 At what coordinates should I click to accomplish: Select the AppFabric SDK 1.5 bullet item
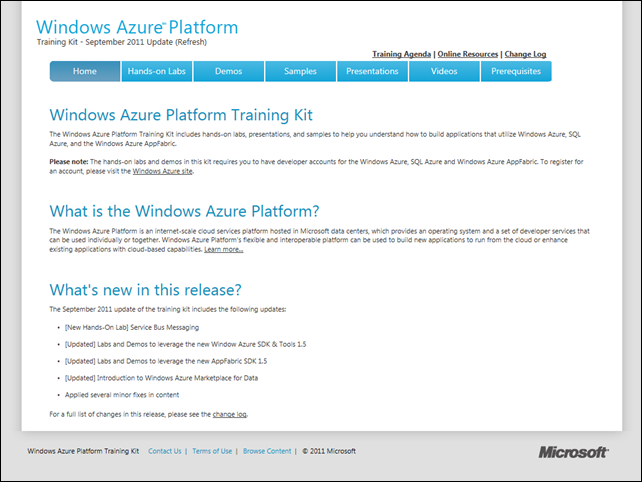coord(166,361)
